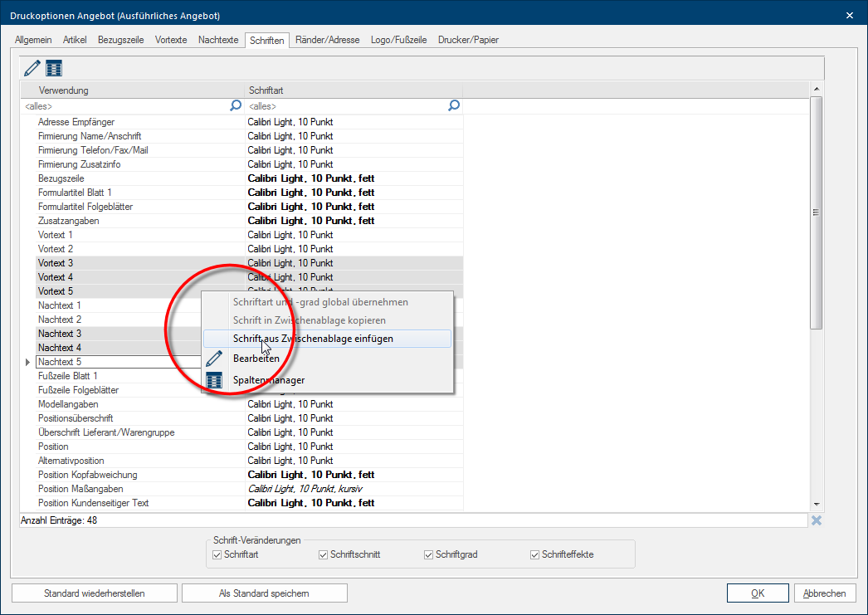Click the Spaltenmanager icon in context menu
868x615 pixels.
click(214, 380)
